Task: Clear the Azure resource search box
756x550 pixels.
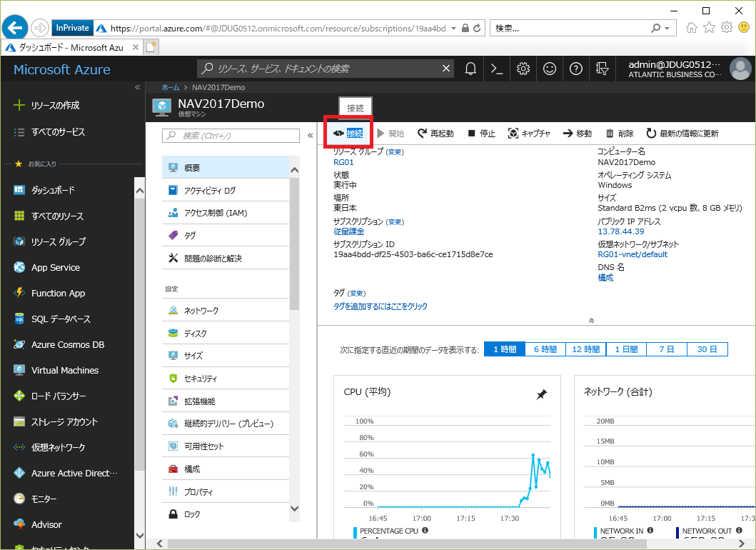Action: [446, 69]
